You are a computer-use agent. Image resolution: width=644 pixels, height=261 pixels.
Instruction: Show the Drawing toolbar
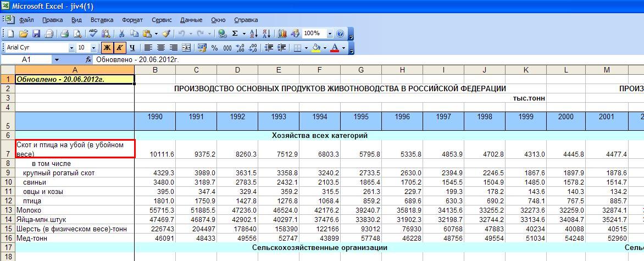[295, 34]
